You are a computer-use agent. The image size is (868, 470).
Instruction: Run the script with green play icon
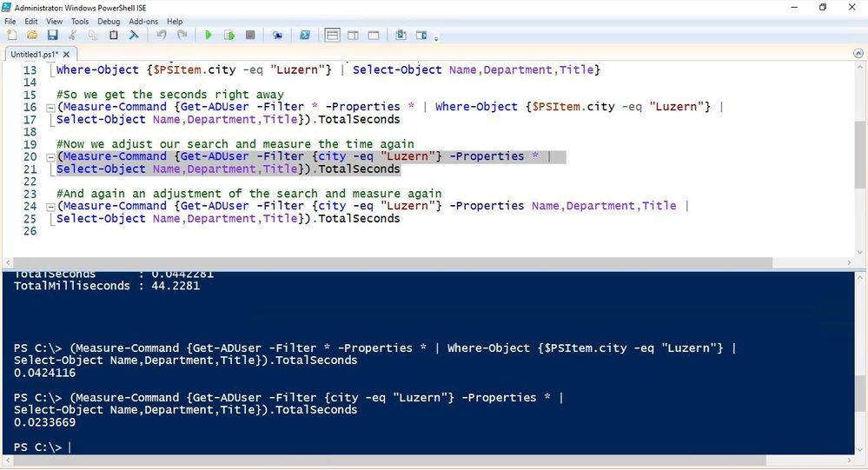click(209, 36)
